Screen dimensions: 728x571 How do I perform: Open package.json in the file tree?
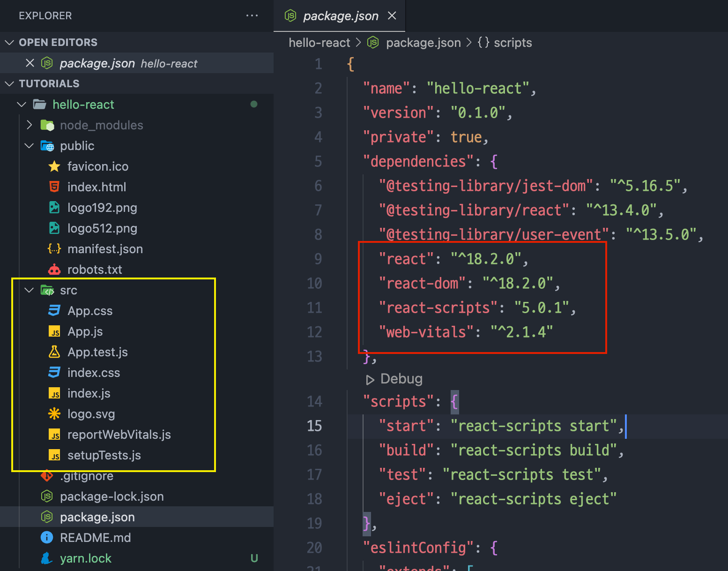pyautogui.click(x=97, y=517)
